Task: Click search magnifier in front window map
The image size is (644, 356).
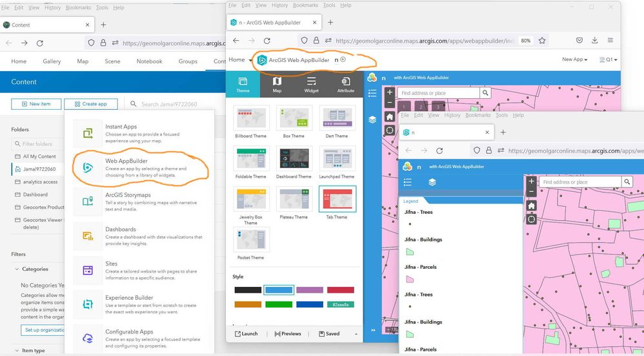Action: (x=627, y=182)
